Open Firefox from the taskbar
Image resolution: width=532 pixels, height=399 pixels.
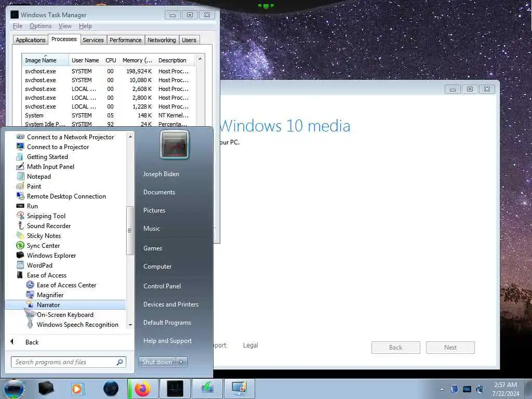point(142,389)
